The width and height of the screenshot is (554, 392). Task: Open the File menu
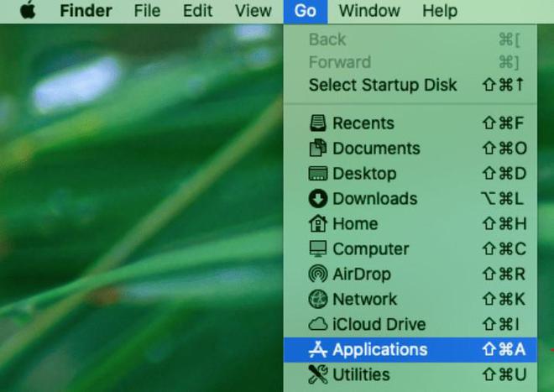tap(147, 11)
